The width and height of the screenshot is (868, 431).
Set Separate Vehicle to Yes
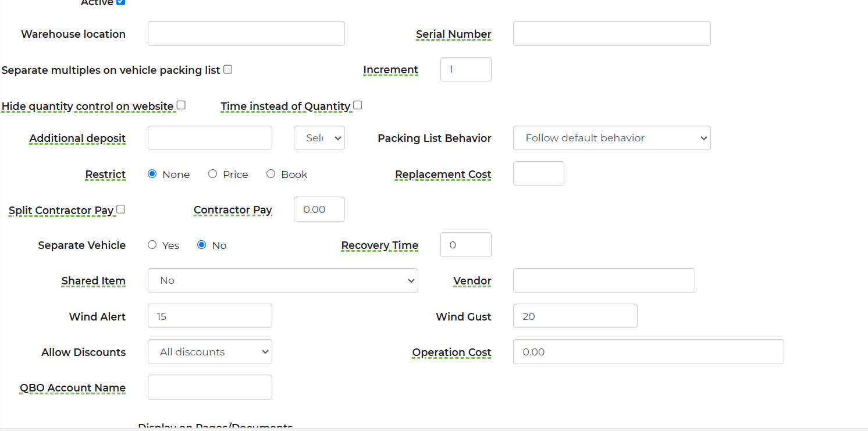(x=152, y=245)
